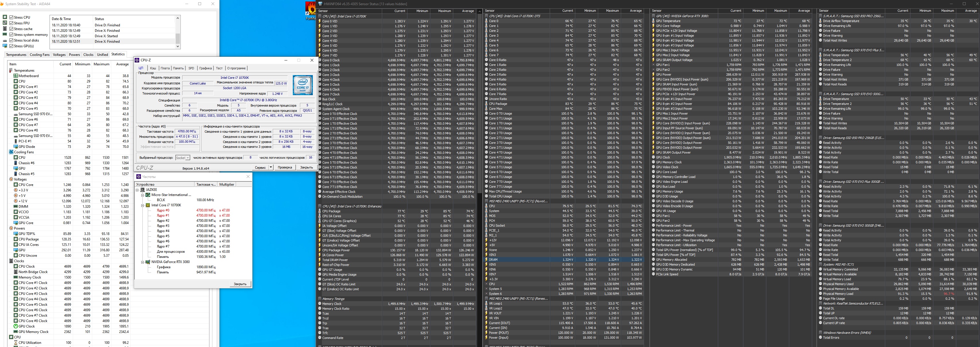Screen dimensions: 980x347
Task: Click the JAZKEE computer icon in tree
Action: pyautogui.click(x=143, y=189)
